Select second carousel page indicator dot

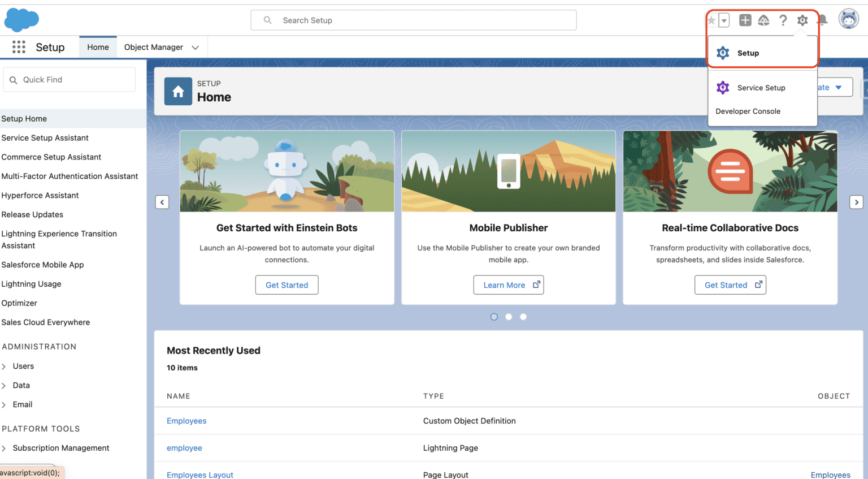pyautogui.click(x=509, y=317)
